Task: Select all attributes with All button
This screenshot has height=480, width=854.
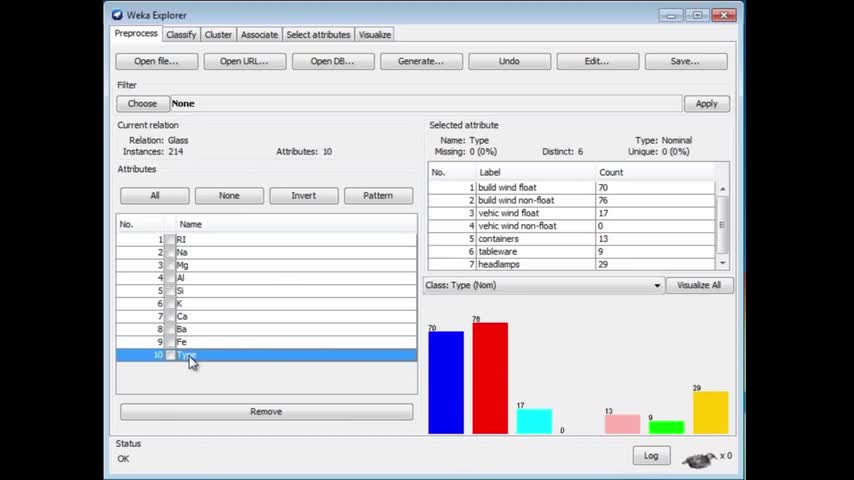Action: (x=155, y=196)
